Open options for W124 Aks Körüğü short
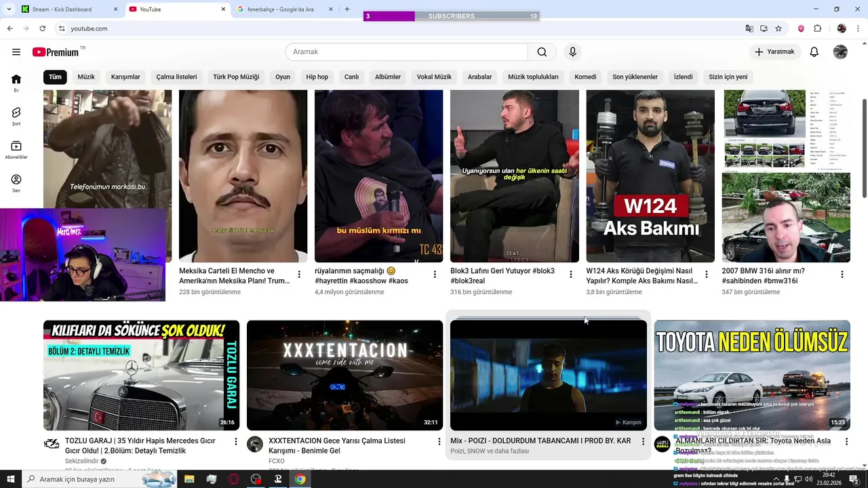Viewport: 868px width, 488px height. pyautogui.click(x=706, y=274)
